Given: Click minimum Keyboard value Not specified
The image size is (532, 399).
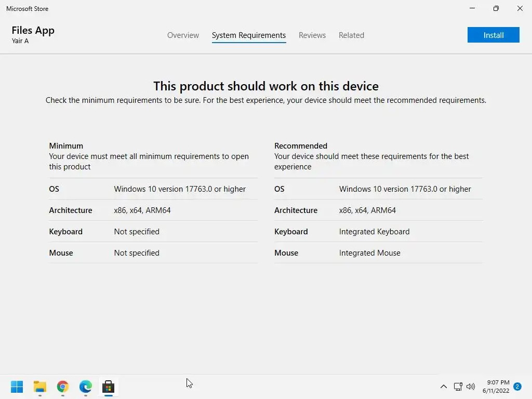Looking at the screenshot, I should point(137,232).
